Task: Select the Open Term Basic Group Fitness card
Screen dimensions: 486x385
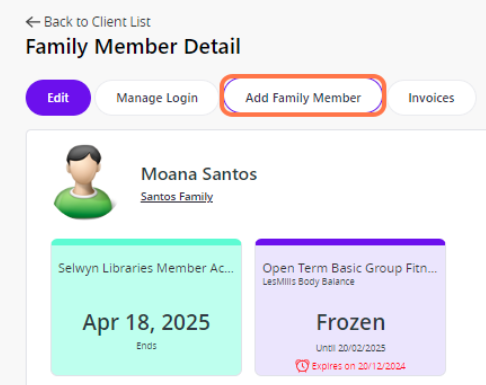Action: [350, 307]
